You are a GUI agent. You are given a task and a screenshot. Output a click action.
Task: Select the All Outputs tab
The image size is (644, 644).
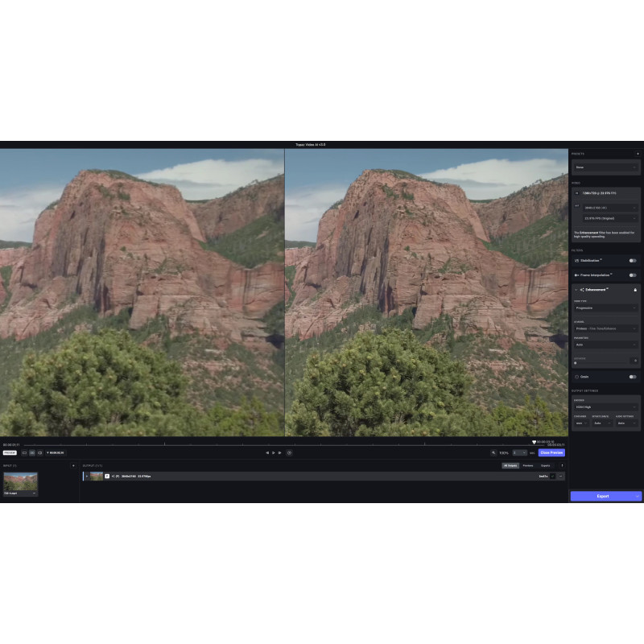coord(510,465)
